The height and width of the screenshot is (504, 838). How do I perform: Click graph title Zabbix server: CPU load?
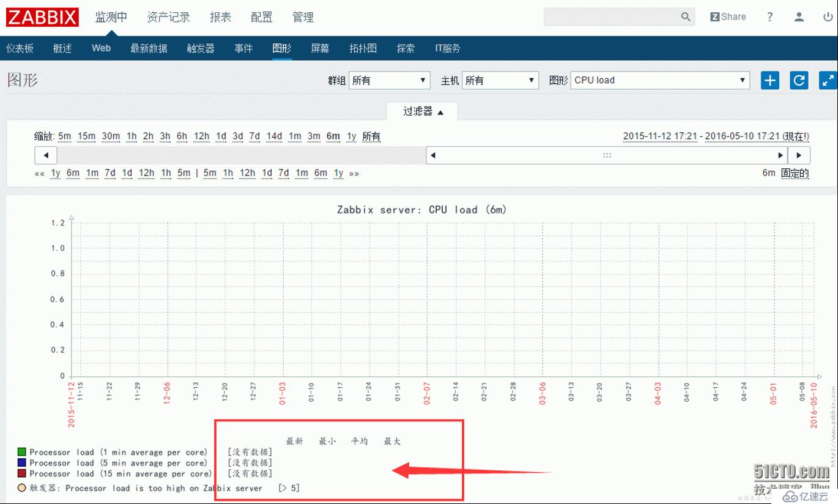[x=422, y=210]
